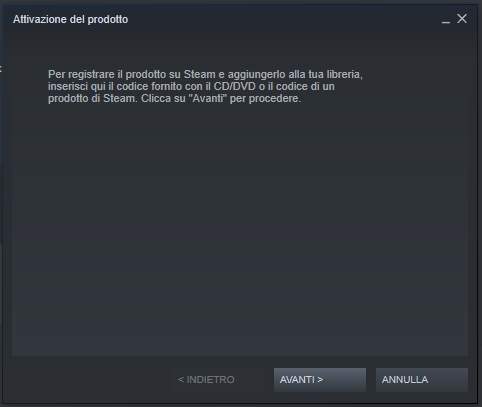Image resolution: width=482 pixels, height=407 pixels.
Task: Click the gap between AVANTI and ANNULLA buttons
Action: click(371, 380)
